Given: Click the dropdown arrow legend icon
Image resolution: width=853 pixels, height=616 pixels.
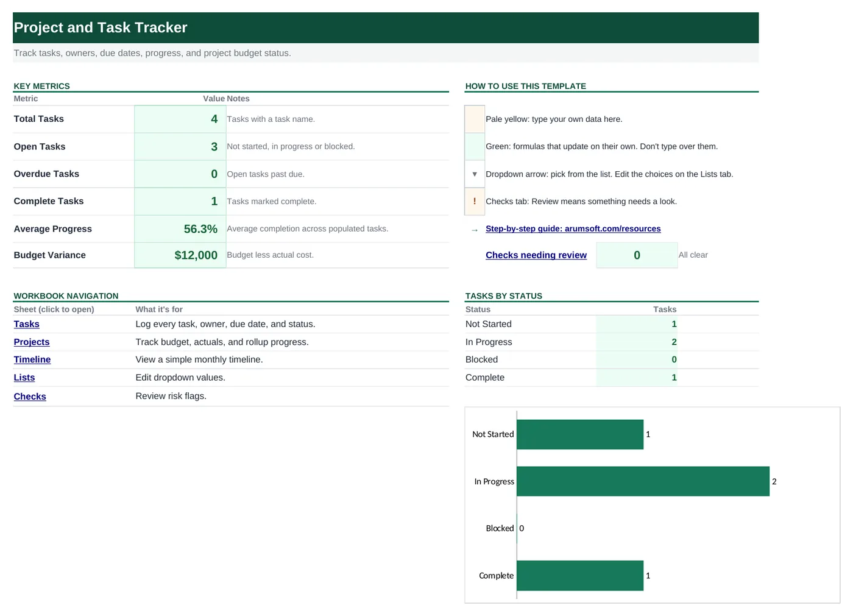Looking at the screenshot, I should pyautogui.click(x=475, y=174).
